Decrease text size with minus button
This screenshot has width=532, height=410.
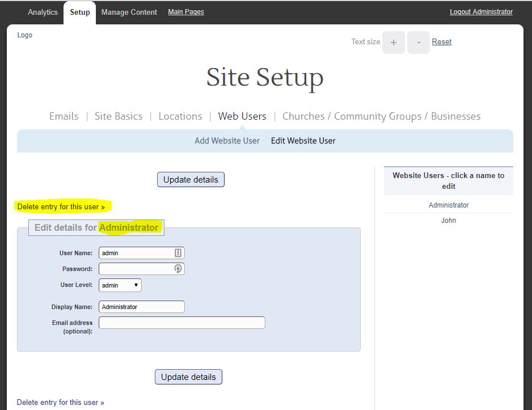(419, 43)
